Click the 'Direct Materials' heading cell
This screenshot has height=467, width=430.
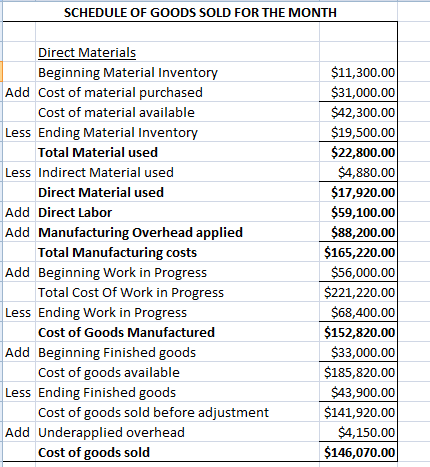(177, 52)
